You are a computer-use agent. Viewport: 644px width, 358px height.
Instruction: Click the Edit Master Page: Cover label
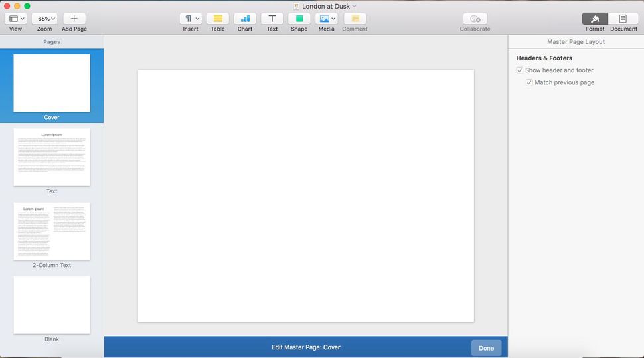coord(306,347)
